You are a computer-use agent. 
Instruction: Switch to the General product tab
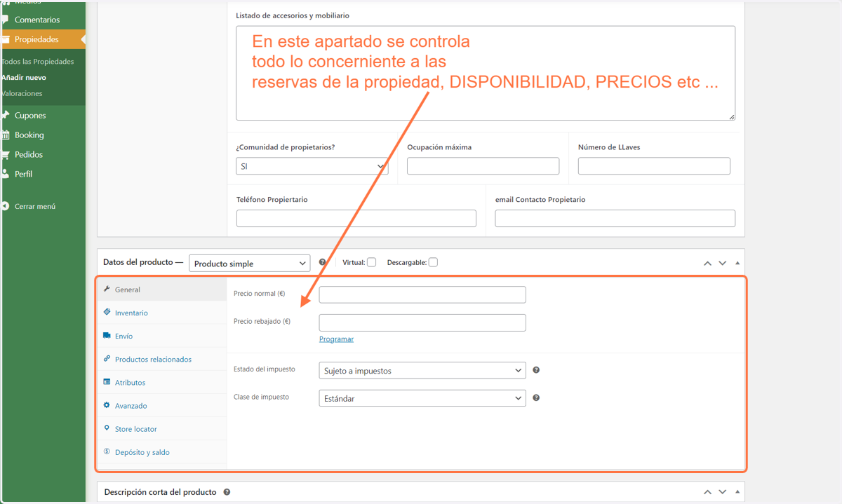click(x=162, y=289)
